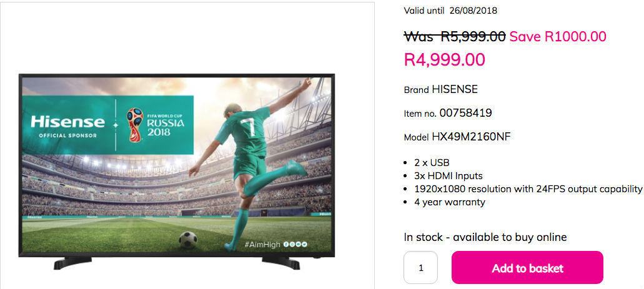Click the YouTube icon beside #AimHigh
Screen dimensions: 644x289
pos(298,244)
